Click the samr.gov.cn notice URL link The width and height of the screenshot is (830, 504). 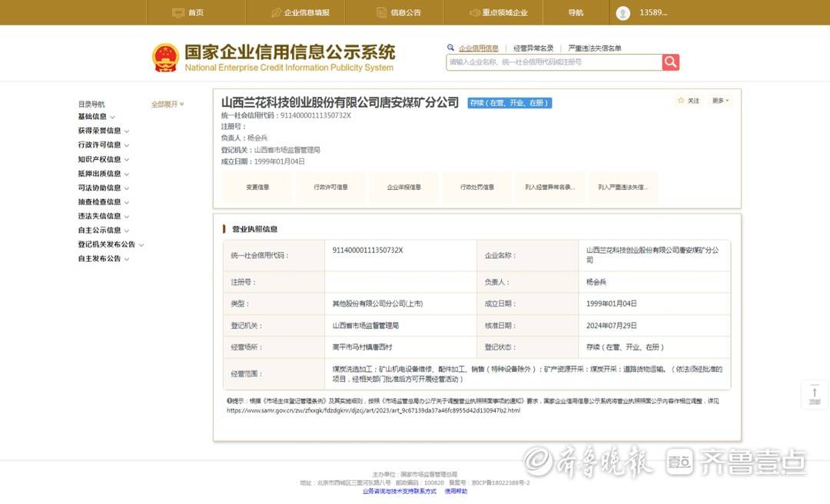373,410
